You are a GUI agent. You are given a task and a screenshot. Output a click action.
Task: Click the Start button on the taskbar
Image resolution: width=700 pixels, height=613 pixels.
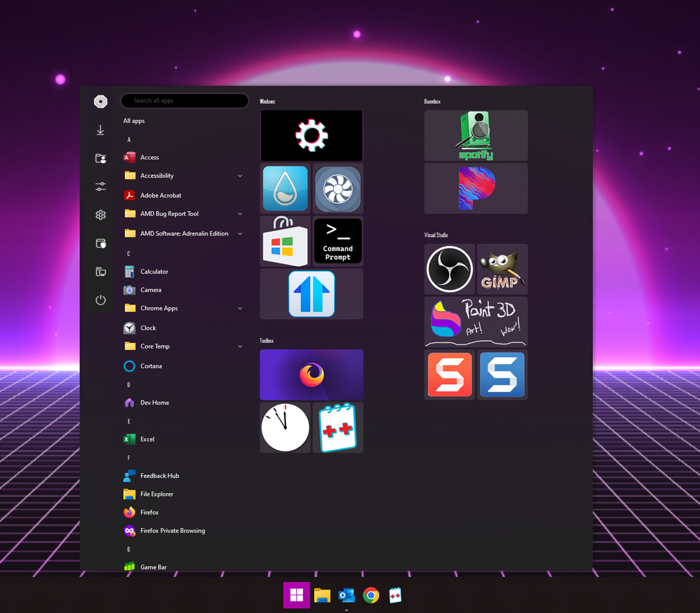click(297, 595)
